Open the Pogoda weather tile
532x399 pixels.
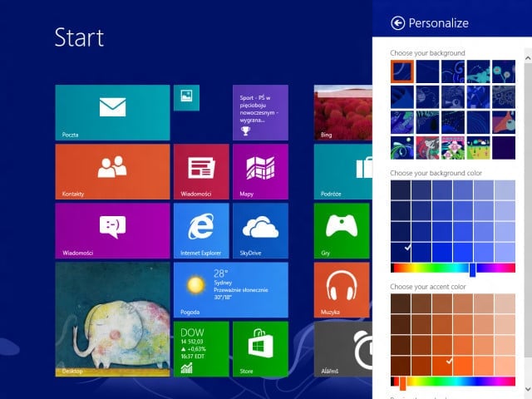[231, 290]
